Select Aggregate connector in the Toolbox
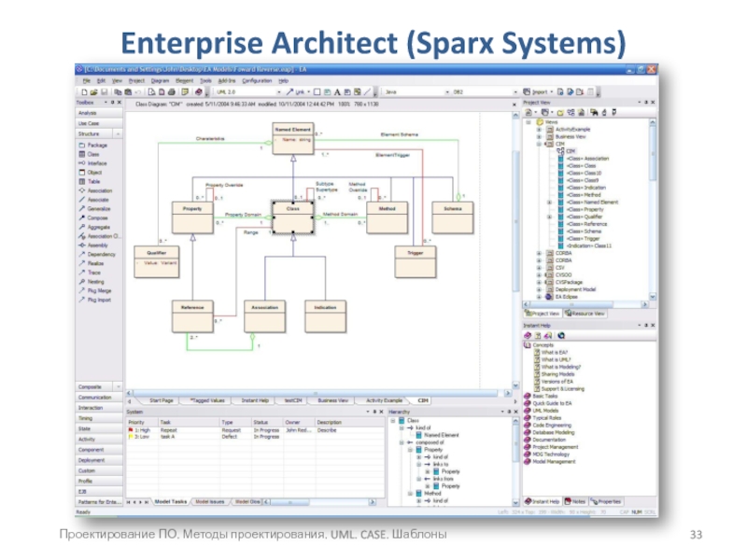This screenshot has height=560, width=747. pos(95,227)
